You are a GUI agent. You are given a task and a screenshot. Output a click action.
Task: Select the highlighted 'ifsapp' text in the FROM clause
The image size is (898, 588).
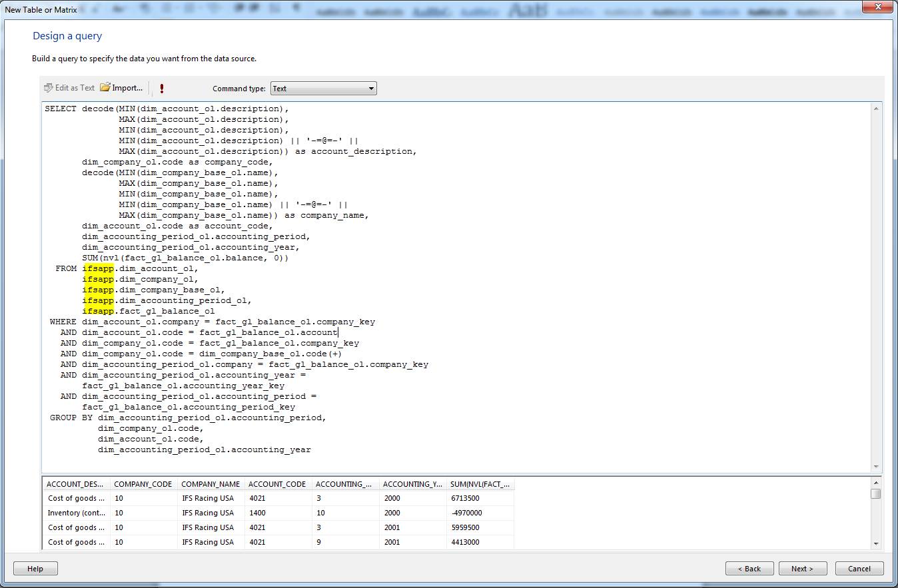99,268
